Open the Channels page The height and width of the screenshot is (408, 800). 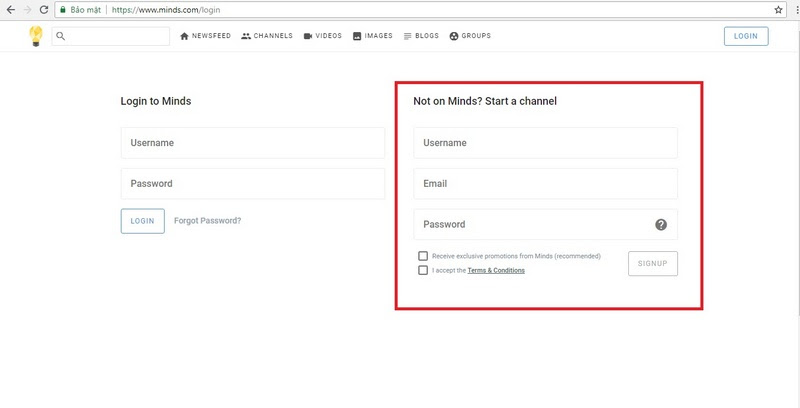[x=267, y=36]
